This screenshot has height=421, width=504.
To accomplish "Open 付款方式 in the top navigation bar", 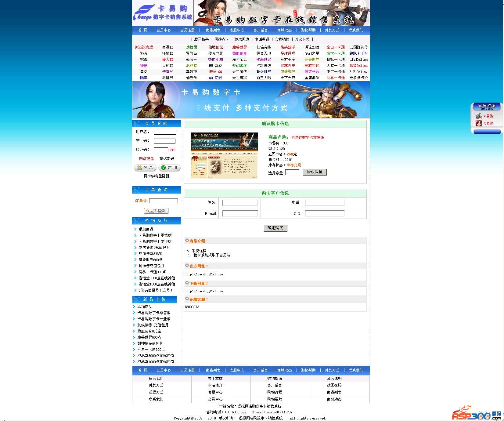I will click(x=332, y=30).
